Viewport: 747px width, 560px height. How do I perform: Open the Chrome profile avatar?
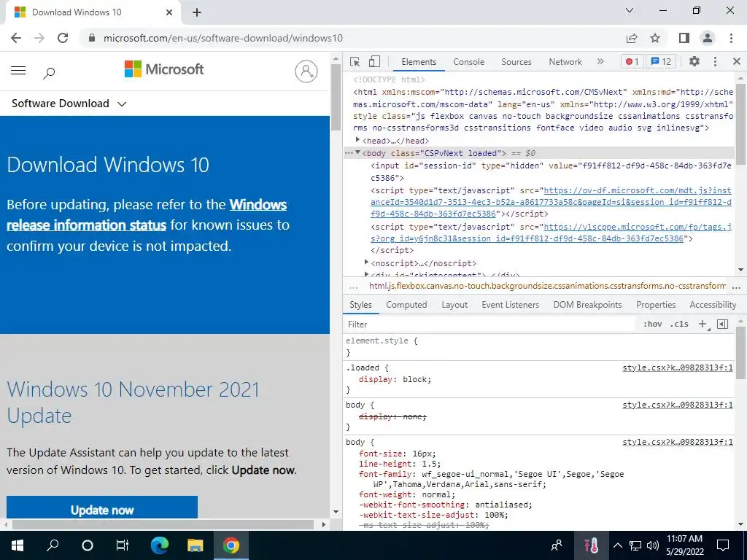pos(708,38)
